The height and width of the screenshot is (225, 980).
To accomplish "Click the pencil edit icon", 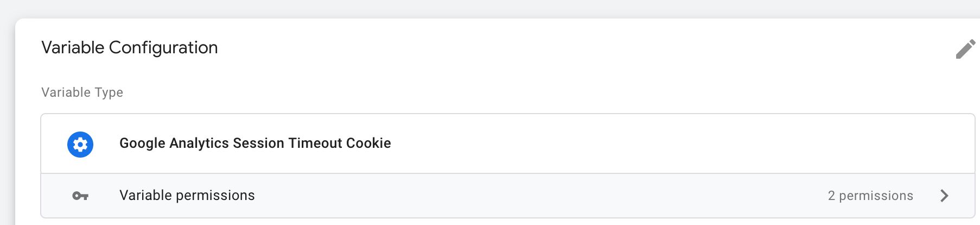I will [965, 49].
